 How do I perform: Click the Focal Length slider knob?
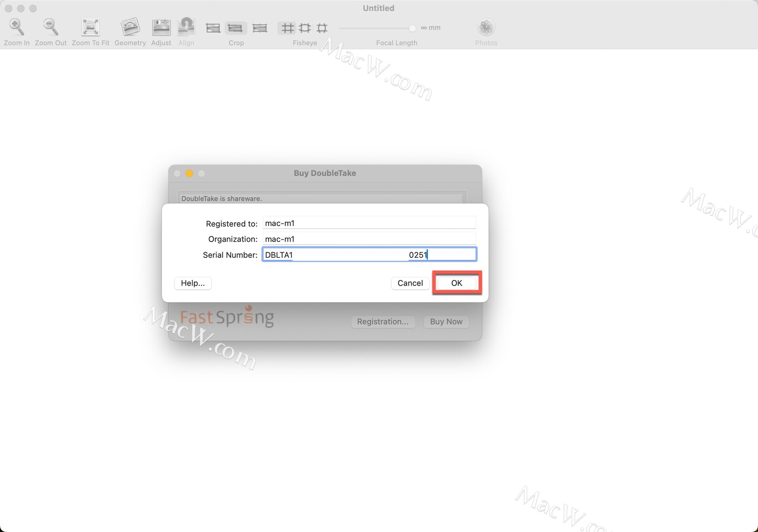tap(412, 28)
